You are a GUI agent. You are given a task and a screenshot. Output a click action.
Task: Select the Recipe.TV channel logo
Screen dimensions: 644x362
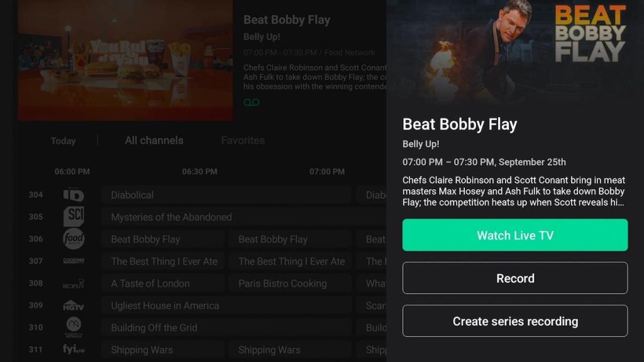(x=74, y=283)
